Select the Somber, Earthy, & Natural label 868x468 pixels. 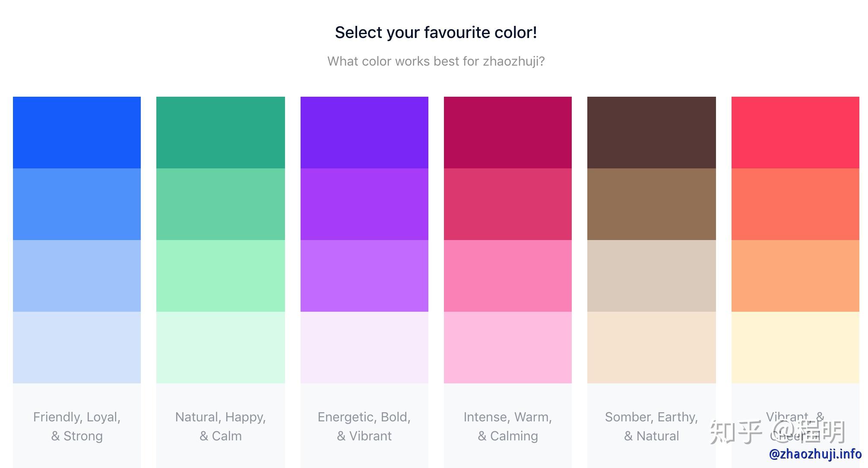click(652, 426)
